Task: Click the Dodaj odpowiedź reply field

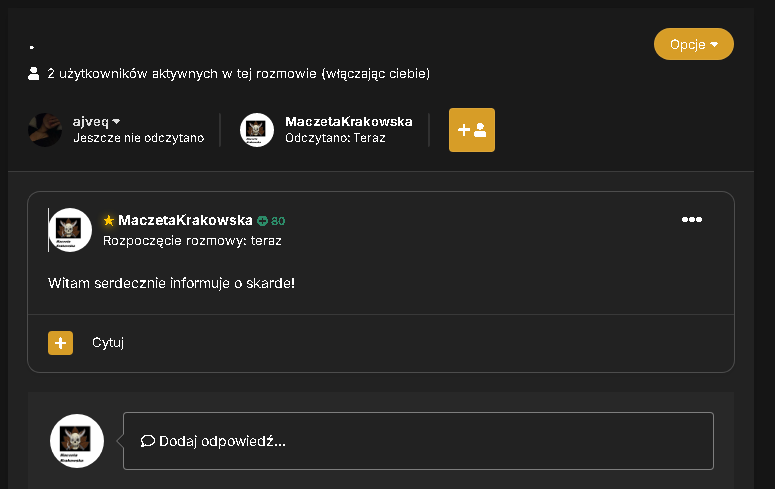Action: coord(418,441)
